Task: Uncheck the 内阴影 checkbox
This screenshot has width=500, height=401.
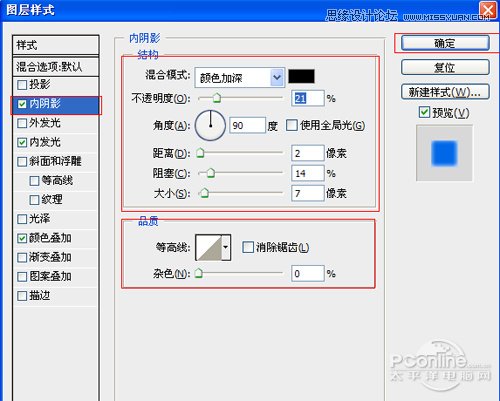Action: point(22,104)
